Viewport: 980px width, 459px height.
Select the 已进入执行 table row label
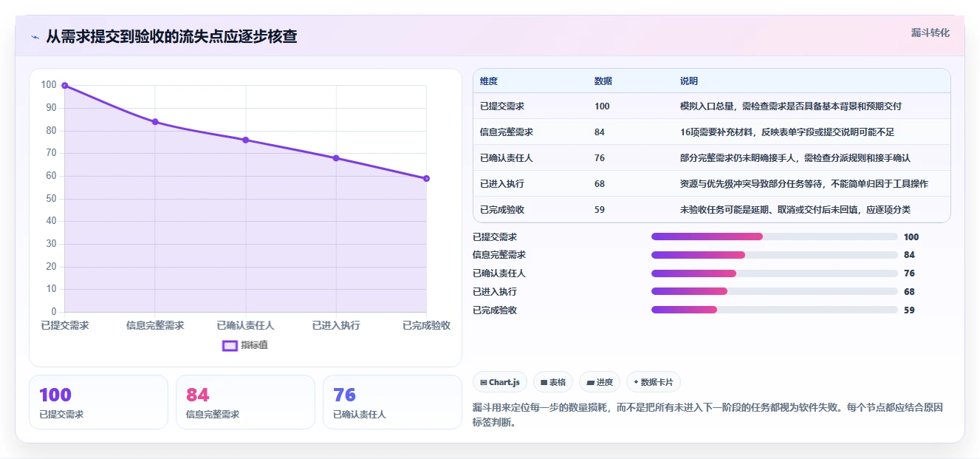pos(502,184)
